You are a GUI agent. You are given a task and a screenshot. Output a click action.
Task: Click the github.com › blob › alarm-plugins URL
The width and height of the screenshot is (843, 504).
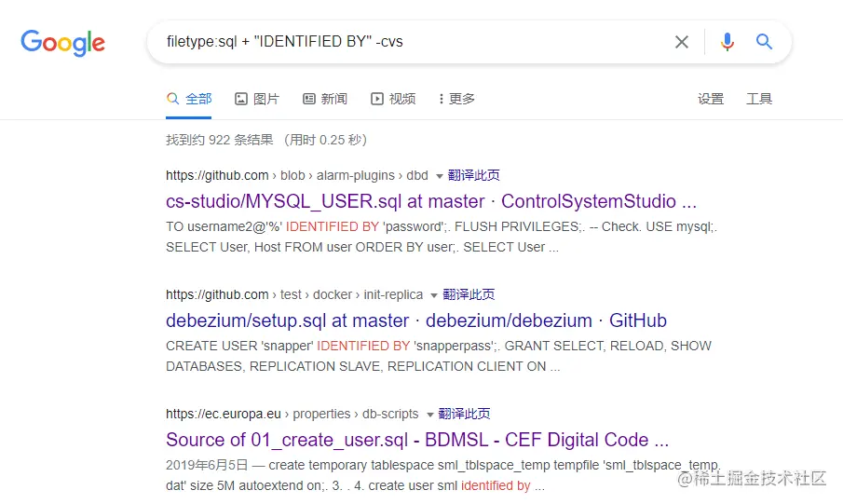[297, 175]
